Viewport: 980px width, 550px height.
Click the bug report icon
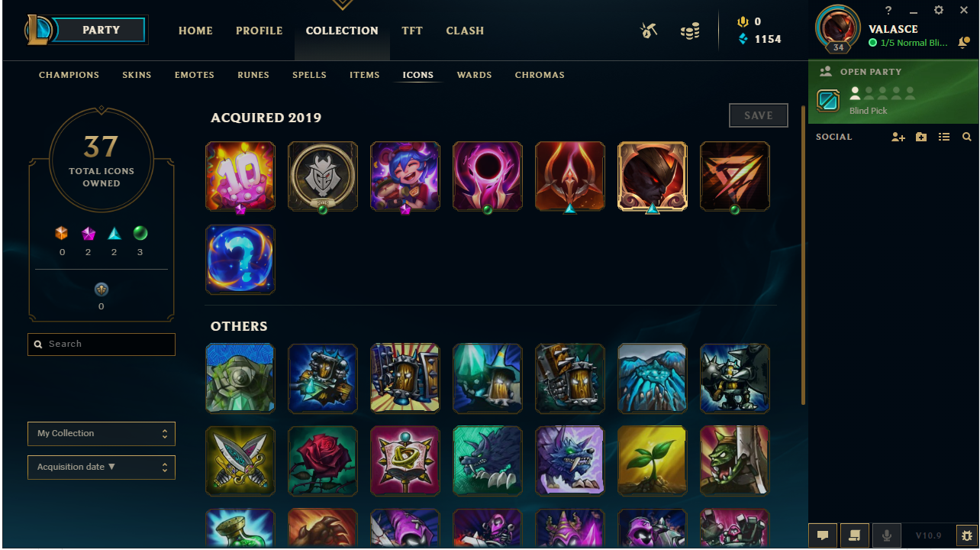coord(967,535)
